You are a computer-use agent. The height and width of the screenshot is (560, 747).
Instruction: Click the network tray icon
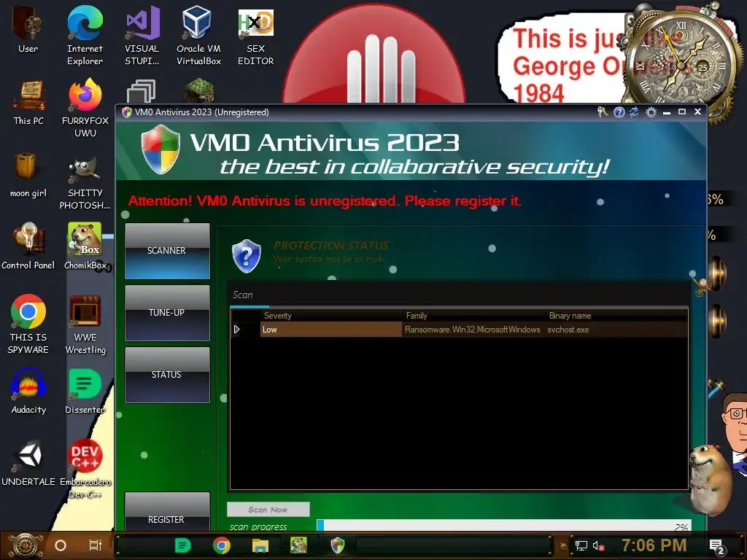pyautogui.click(x=581, y=546)
